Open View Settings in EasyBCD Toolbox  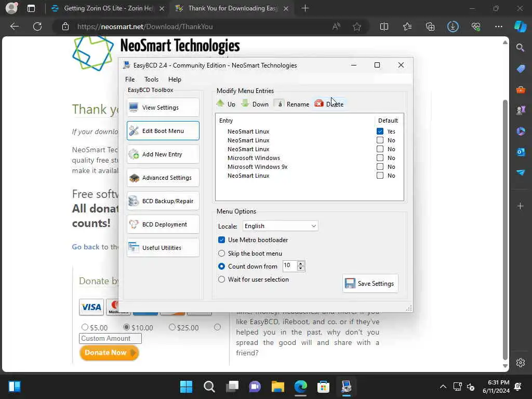click(x=163, y=108)
